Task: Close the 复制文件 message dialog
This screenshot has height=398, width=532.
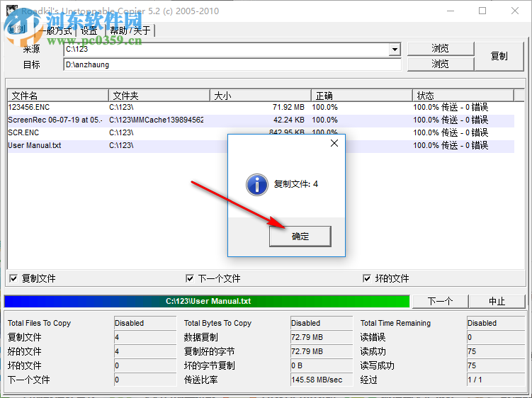Action: click(x=334, y=143)
